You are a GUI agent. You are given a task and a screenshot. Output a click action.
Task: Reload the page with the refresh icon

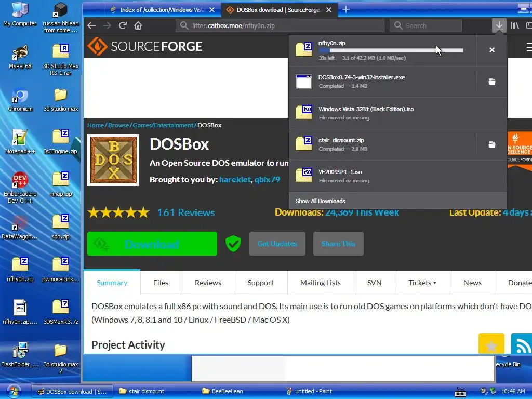pos(123,25)
